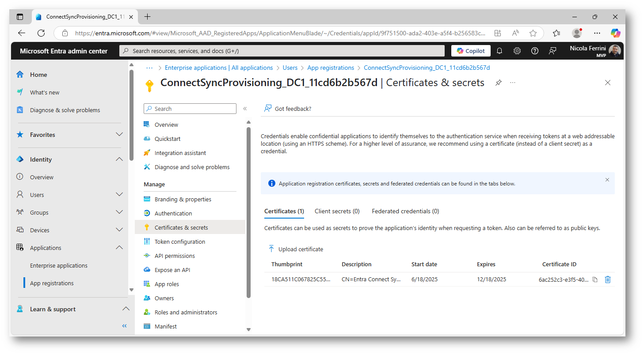Collapse the Applications submenu
The height and width of the screenshot is (355, 644).
coord(119,247)
